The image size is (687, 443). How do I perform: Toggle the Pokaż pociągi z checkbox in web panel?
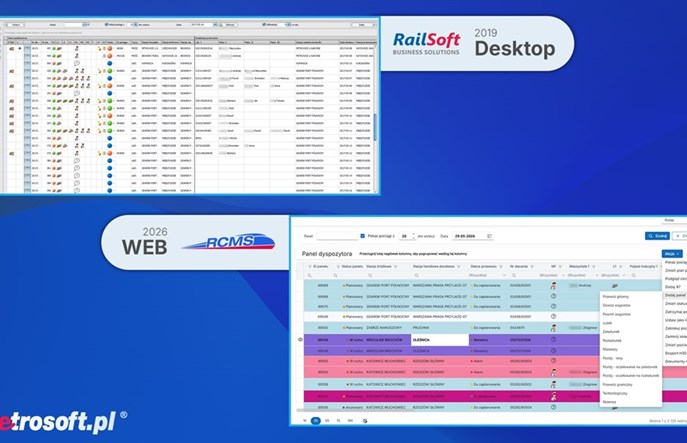[362, 236]
